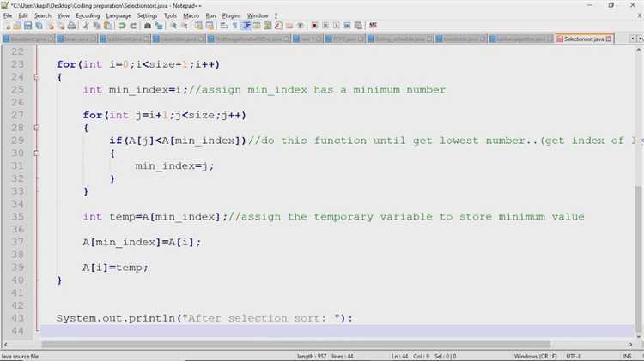Click the horizontal scrollbar thumb

coord(295,345)
